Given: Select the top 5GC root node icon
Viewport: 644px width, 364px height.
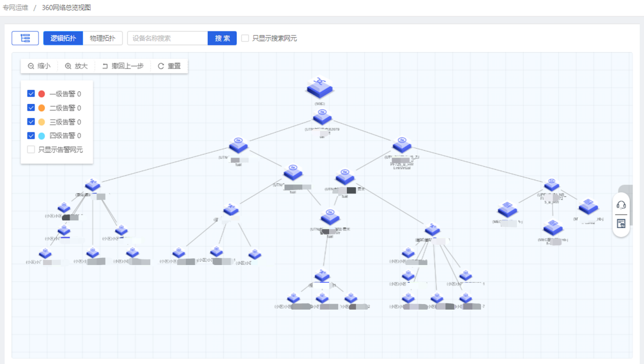Looking at the screenshot, I should coord(319,88).
